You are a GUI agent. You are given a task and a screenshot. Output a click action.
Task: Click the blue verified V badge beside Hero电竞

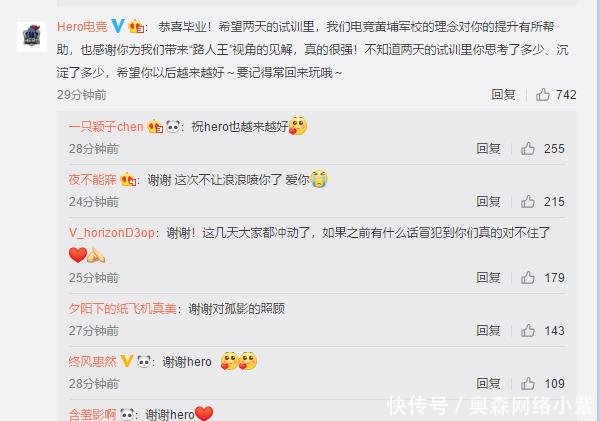[x=117, y=26]
